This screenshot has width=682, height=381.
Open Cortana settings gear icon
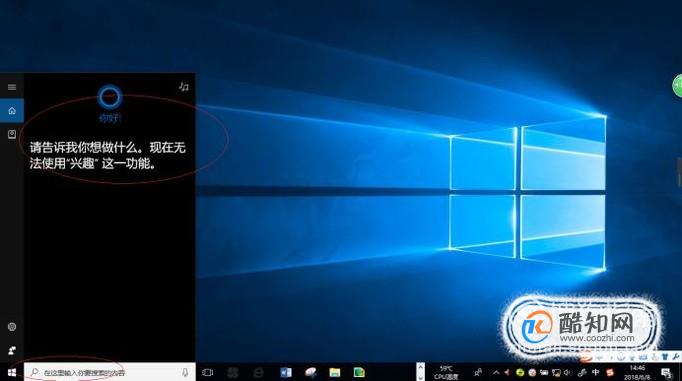[x=12, y=327]
